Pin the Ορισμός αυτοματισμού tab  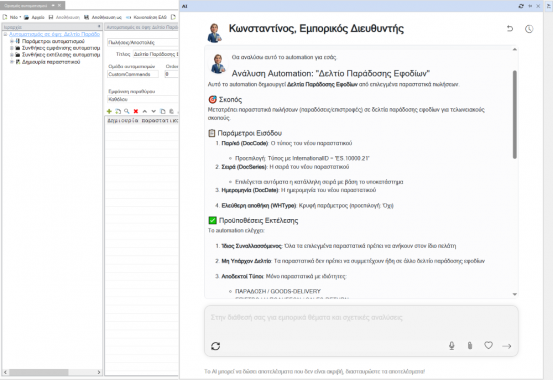[x=53, y=5]
